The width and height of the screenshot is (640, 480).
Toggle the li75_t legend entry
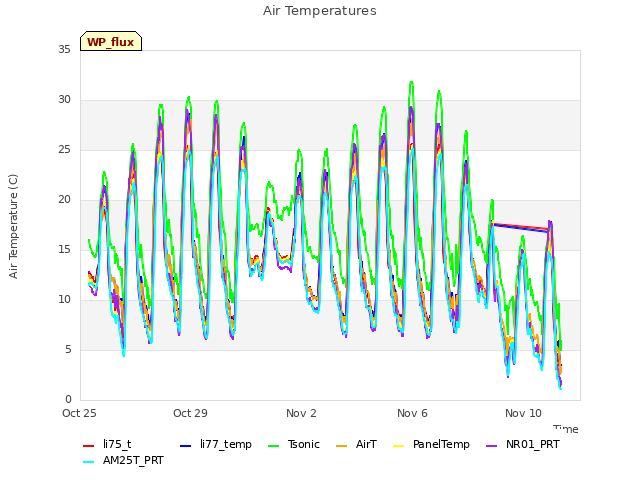click(107, 444)
